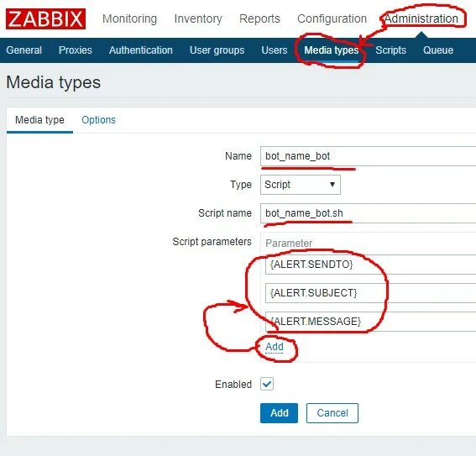Open Queue page

click(x=438, y=50)
